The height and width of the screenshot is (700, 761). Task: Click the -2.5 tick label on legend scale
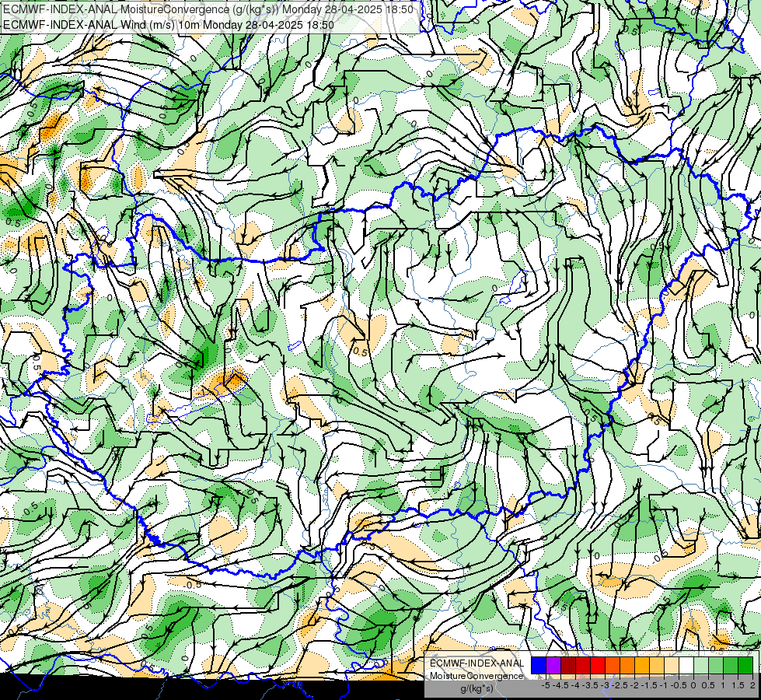click(620, 685)
